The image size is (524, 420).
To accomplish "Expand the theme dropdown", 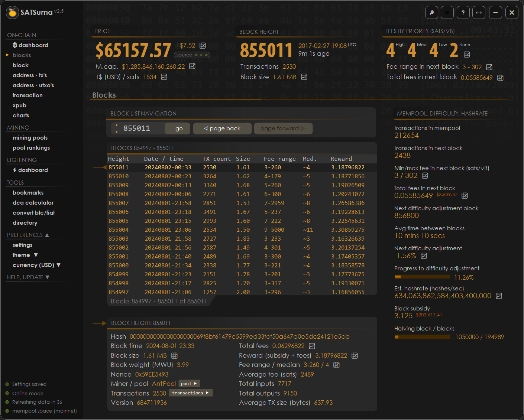I will coord(36,255).
